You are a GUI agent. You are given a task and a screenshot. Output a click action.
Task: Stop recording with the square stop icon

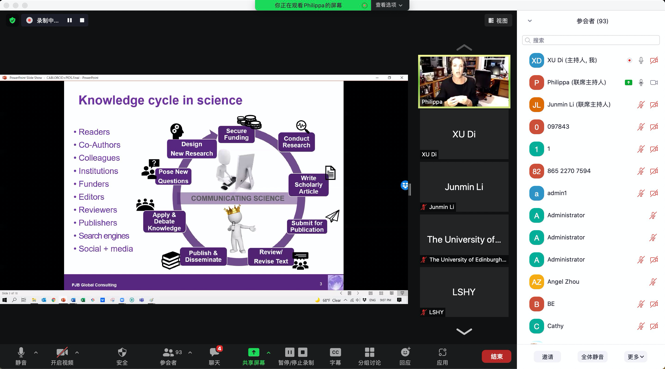click(x=82, y=20)
